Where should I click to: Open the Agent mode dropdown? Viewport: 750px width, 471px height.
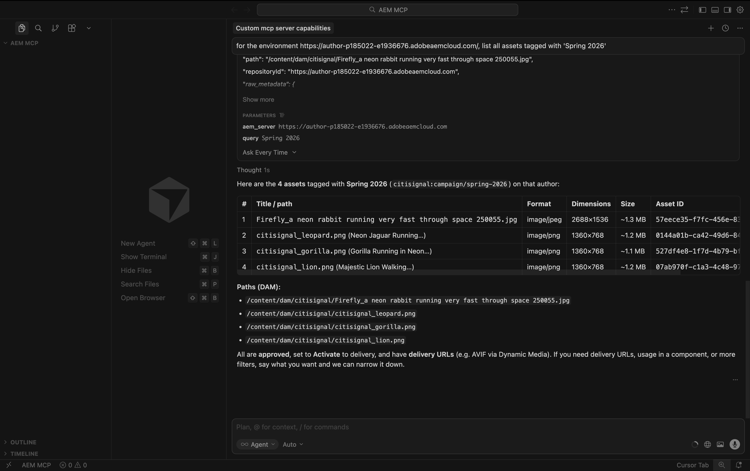[258, 445]
